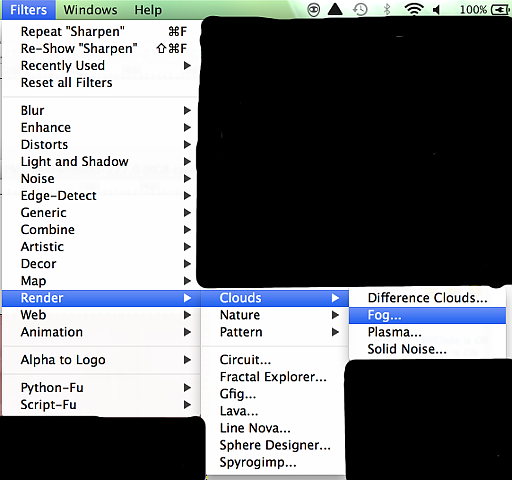Click the volume speaker icon

tap(437, 10)
